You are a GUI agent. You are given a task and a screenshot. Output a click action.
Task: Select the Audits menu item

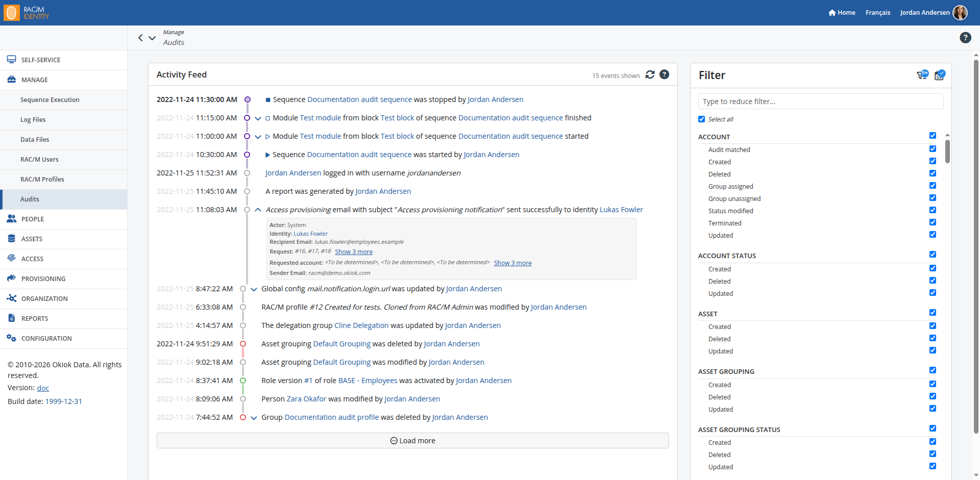coord(64,199)
